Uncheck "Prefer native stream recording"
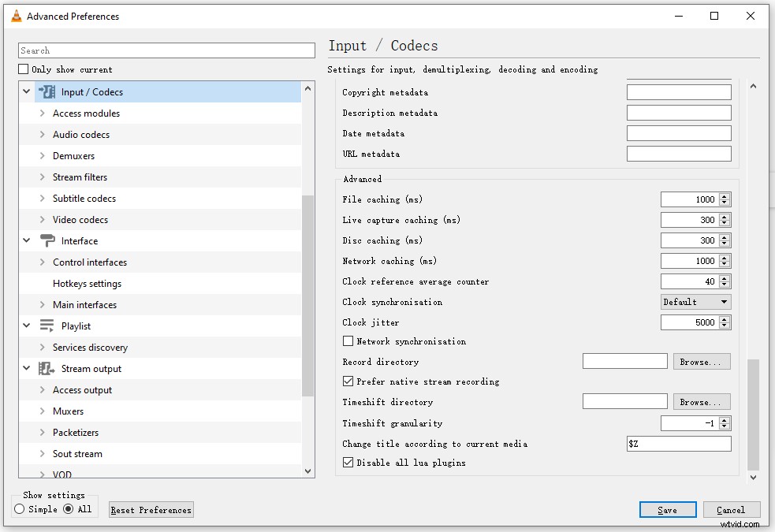775x532 pixels. click(348, 381)
